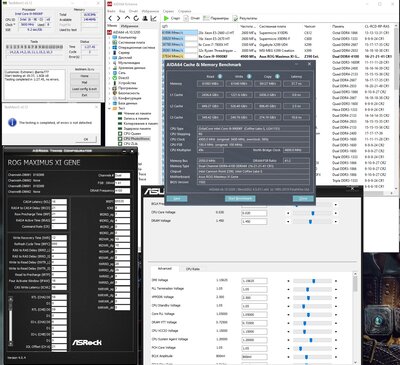Click the forward arrow in AIDA64 toolbar

click(x=119, y=18)
